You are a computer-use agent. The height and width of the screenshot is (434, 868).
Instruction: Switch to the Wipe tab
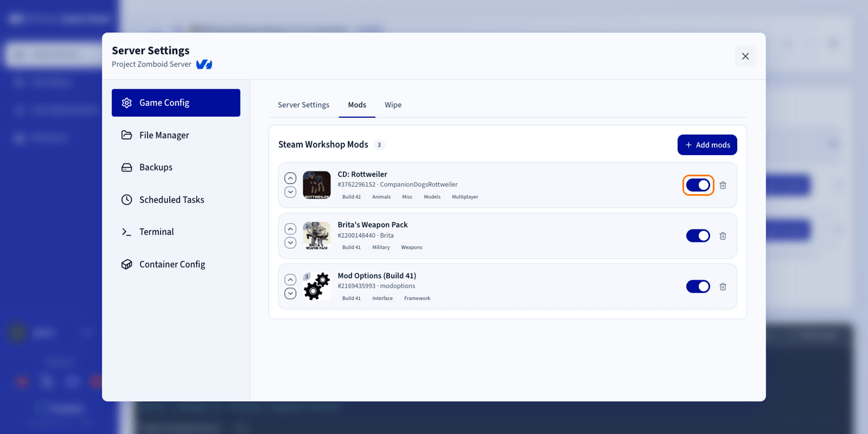coord(393,105)
